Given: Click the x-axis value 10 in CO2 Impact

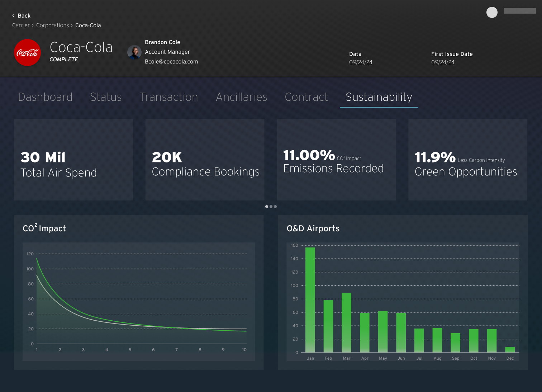Looking at the screenshot, I should click(244, 350).
